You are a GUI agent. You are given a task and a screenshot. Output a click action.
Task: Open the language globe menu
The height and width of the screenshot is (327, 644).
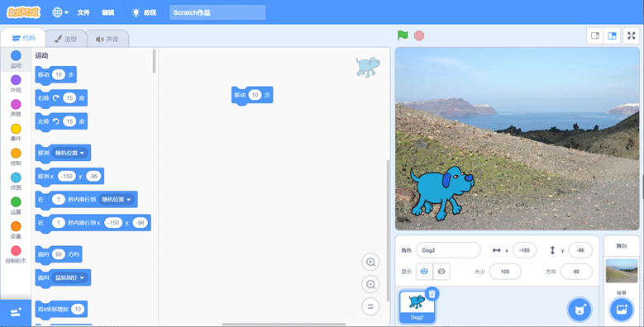point(60,12)
